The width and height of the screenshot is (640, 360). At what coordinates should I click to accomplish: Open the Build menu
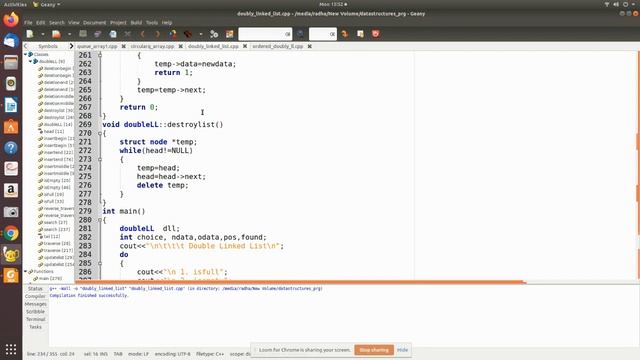tap(136, 23)
